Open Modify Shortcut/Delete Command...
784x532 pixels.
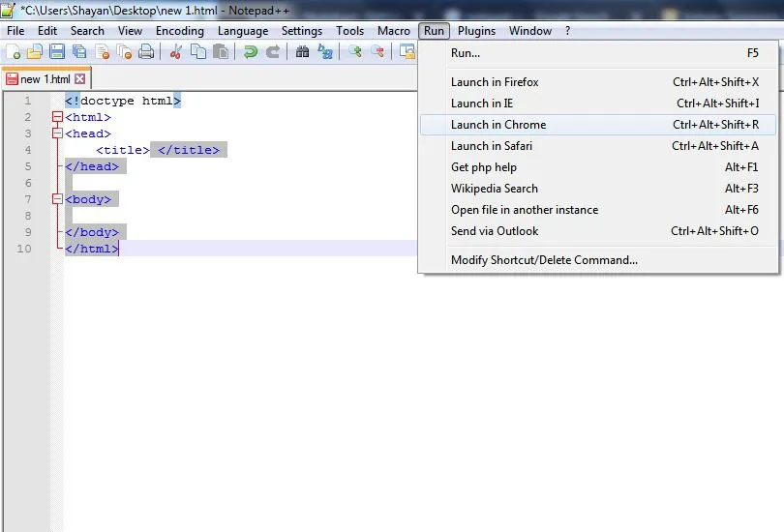pos(598,260)
